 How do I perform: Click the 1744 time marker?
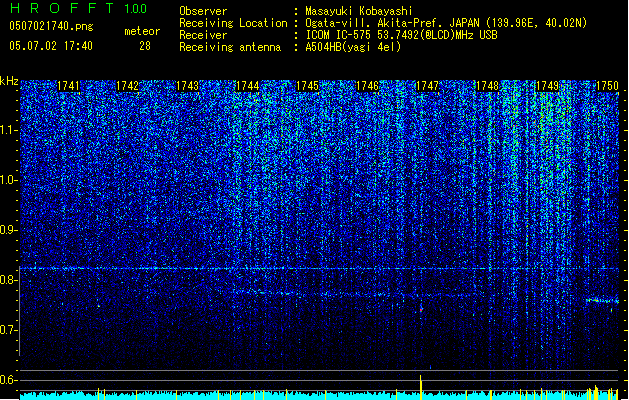pyautogui.click(x=248, y=86)
